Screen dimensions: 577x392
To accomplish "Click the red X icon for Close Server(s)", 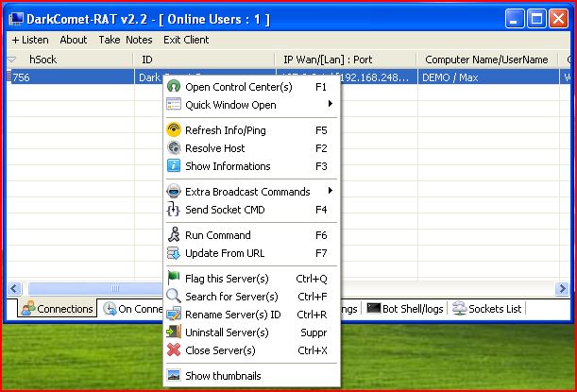I will coord(174,350).
